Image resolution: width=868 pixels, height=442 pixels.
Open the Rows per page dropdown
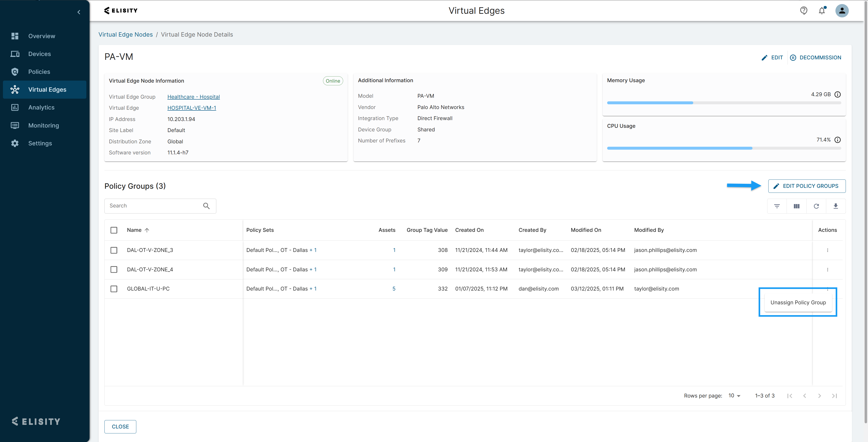[x=734, y=395]
